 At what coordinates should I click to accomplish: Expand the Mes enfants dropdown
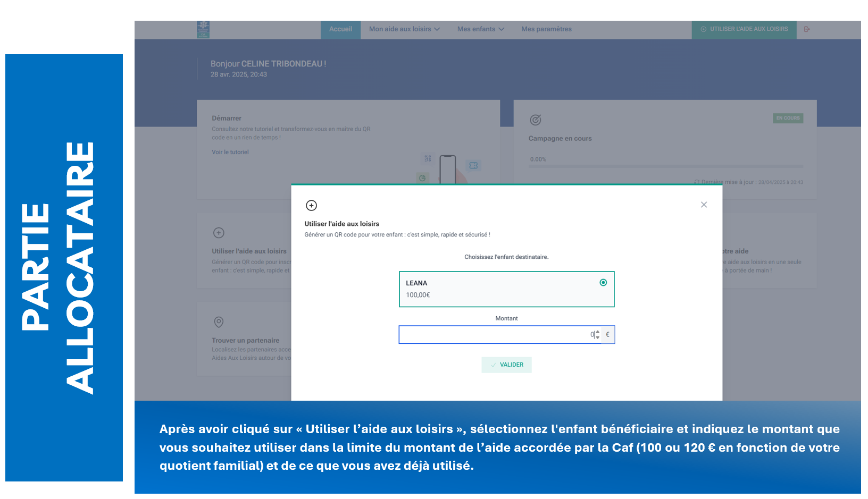[x=480, y=29]
